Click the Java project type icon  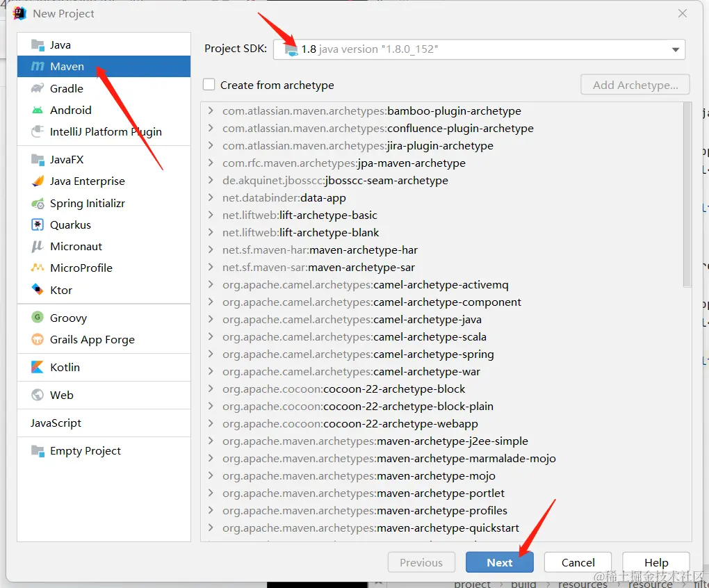coord(38,44)
